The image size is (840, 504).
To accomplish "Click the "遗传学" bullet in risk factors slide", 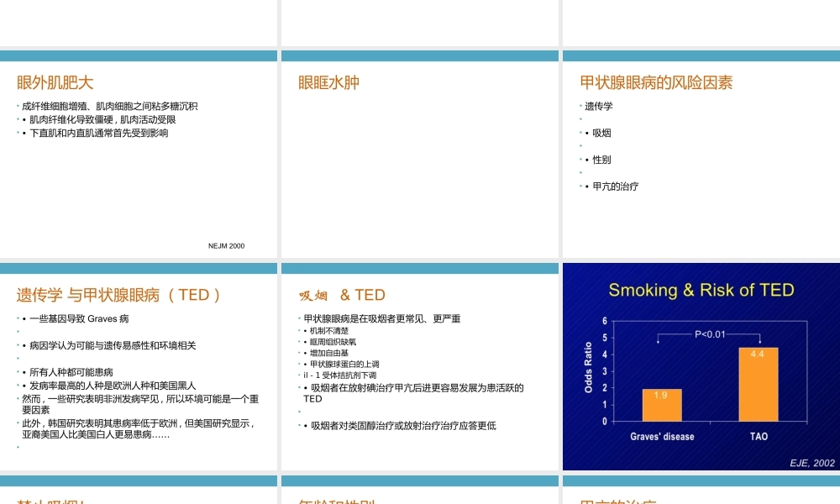I will (598, 106).
